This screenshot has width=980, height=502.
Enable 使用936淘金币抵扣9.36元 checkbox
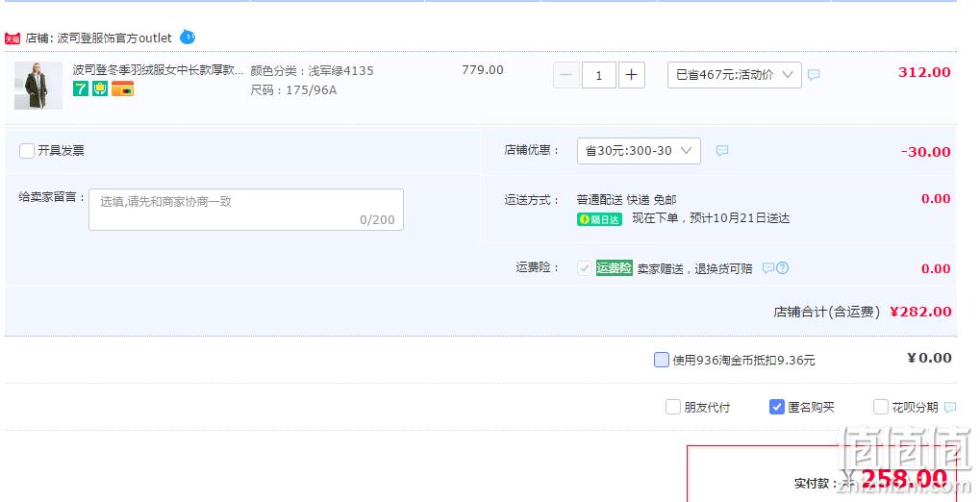pos(662,360)
